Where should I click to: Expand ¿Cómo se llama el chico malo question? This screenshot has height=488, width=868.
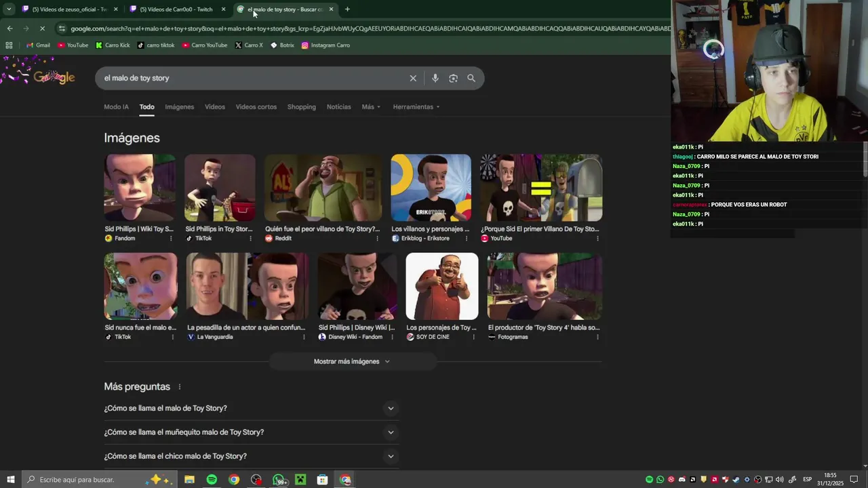[x=250, y=456]
